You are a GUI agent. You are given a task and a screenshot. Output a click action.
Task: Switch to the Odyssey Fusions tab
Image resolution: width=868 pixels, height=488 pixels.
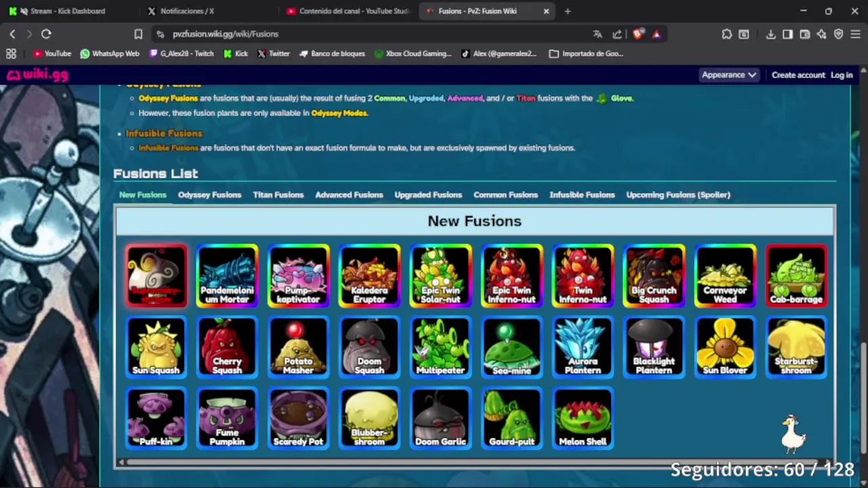[x=210, y=195]
